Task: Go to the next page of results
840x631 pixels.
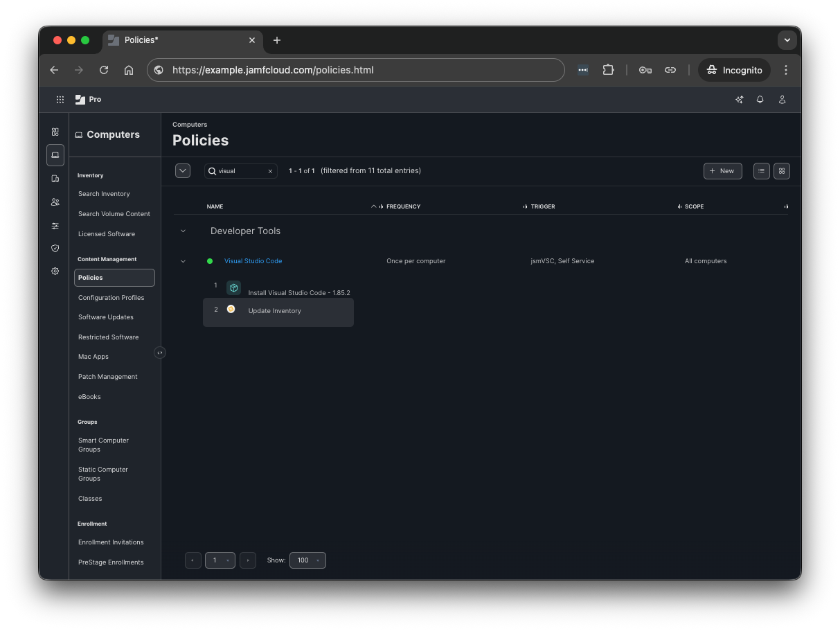Action: (248, 560)
